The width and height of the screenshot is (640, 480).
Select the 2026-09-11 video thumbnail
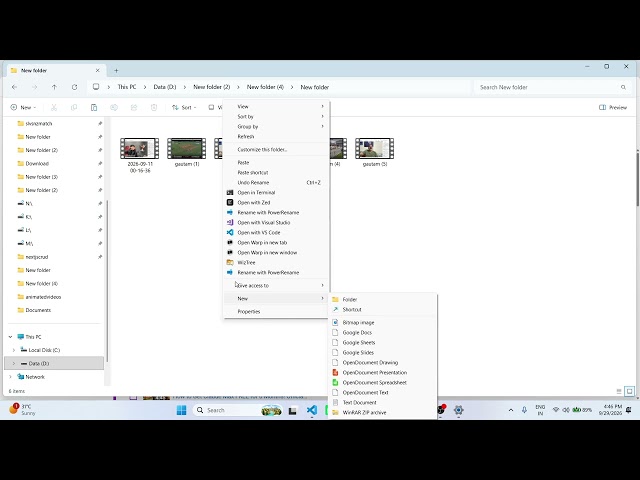[x=140, y=149]
